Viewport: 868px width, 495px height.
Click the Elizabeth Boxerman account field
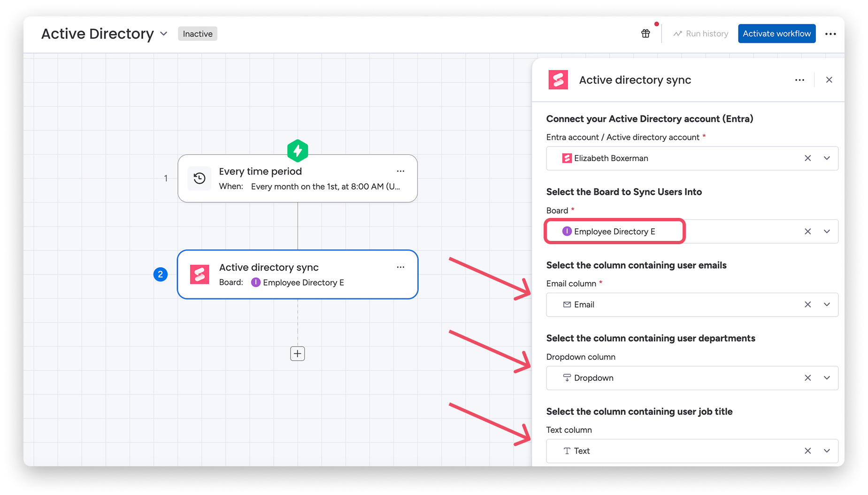692,158
